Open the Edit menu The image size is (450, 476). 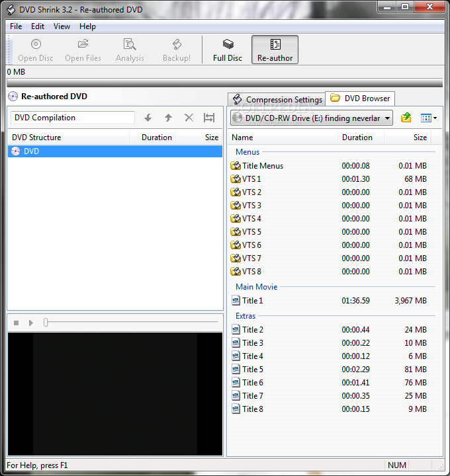[x=38, y=26]
